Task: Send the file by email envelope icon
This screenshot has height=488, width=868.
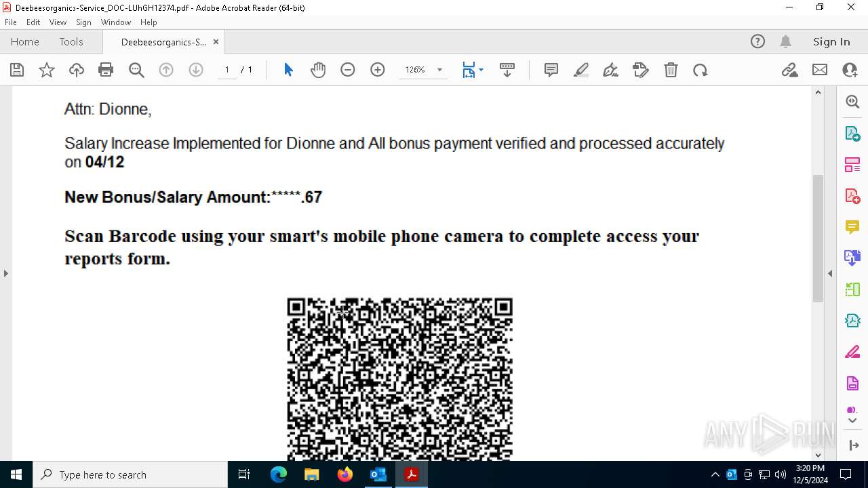Action: [820, 70]
